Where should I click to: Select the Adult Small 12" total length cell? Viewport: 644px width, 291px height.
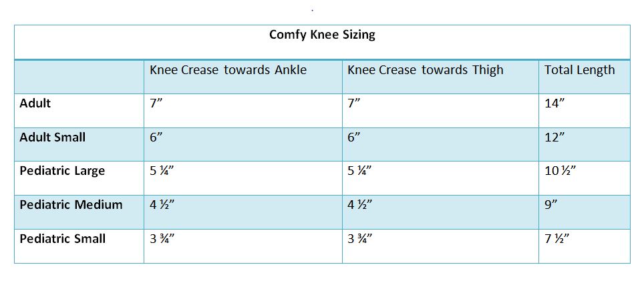[554, 137]
